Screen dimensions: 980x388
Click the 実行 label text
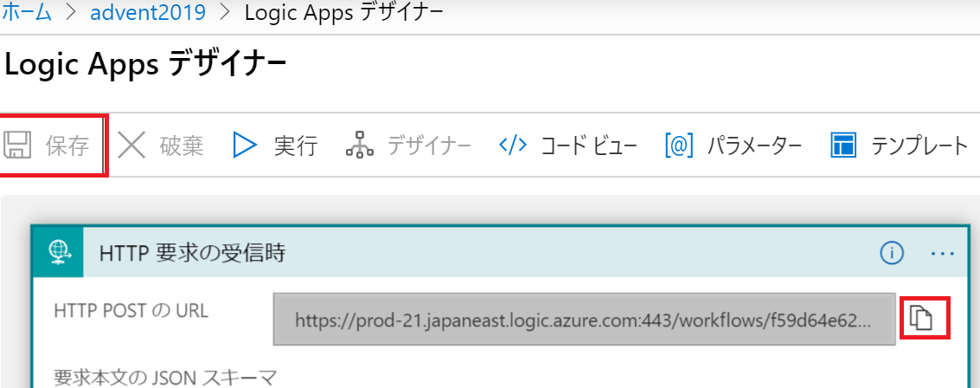coord(297,145)
